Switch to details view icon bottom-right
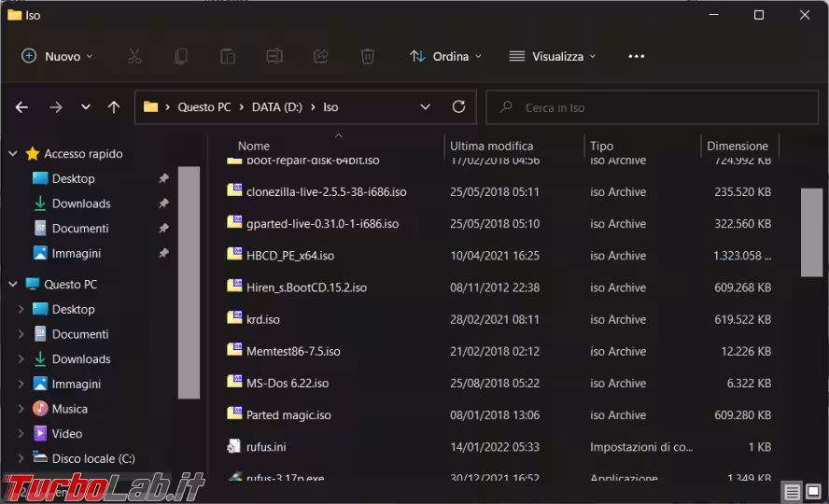Viewport: 829px width, 504px height. click(x=792, y=492)
